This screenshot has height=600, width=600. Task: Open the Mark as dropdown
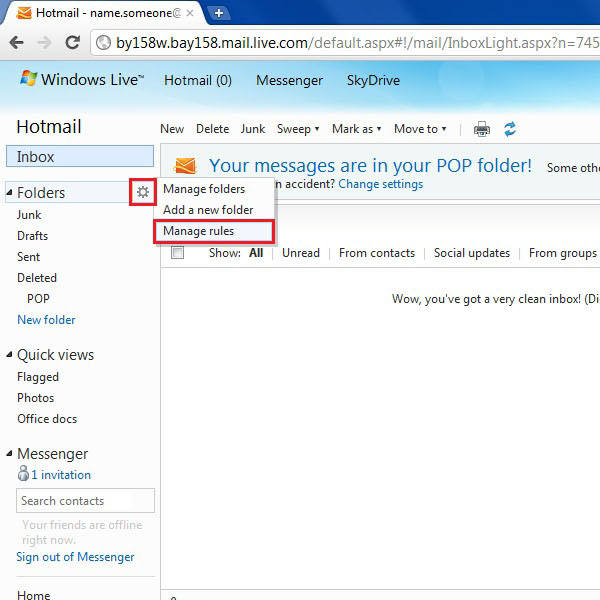point(356,129)
